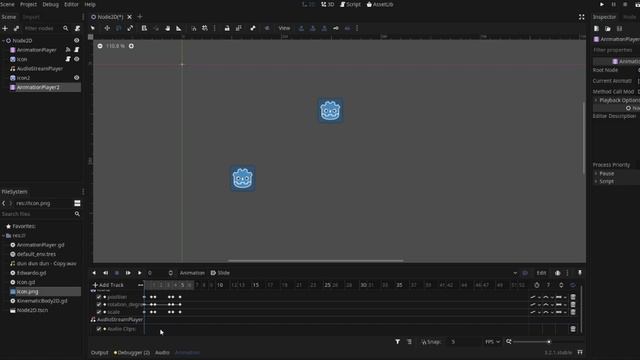
Task: Stop the animation playback
Action: point(117,273)
